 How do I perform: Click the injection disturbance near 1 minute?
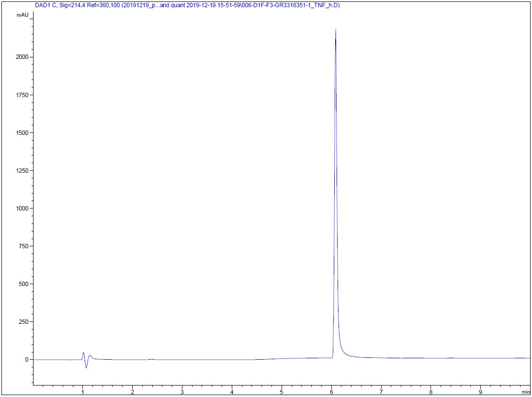86,360
